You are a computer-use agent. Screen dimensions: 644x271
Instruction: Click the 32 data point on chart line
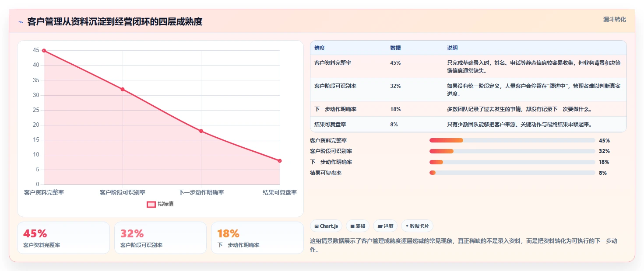123,89
